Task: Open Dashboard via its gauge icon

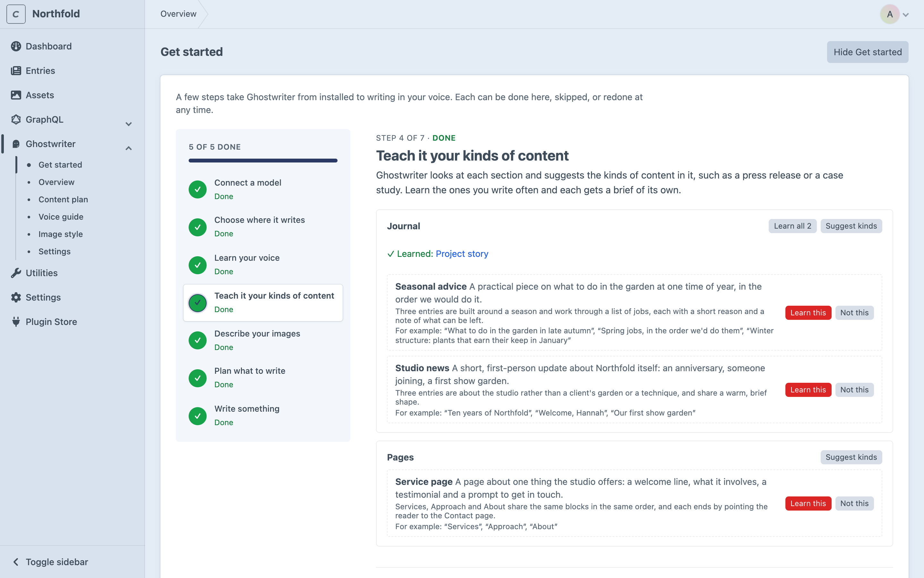Action: [16, 46]
